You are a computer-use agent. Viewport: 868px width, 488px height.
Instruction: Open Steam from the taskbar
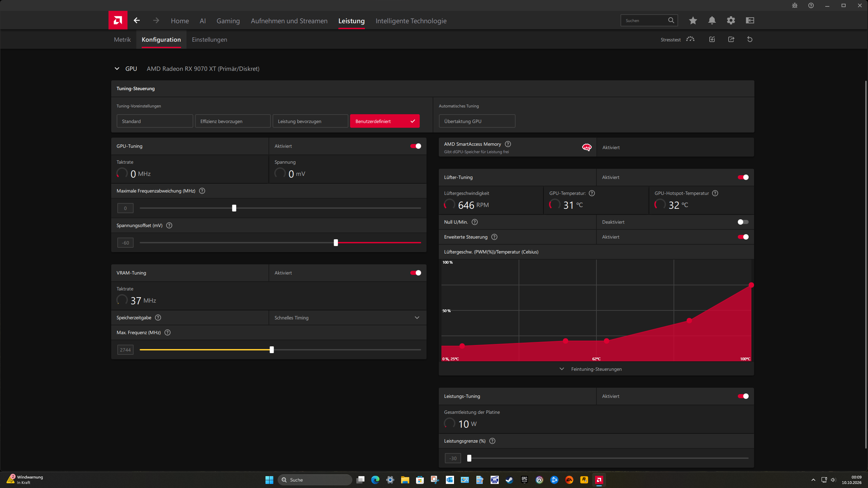click(x=510, y=480)
